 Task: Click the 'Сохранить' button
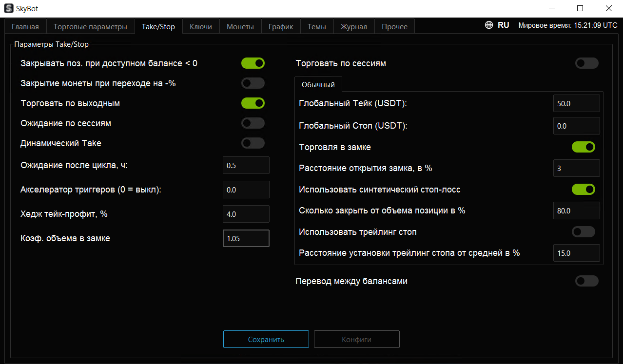pos(266,339)
